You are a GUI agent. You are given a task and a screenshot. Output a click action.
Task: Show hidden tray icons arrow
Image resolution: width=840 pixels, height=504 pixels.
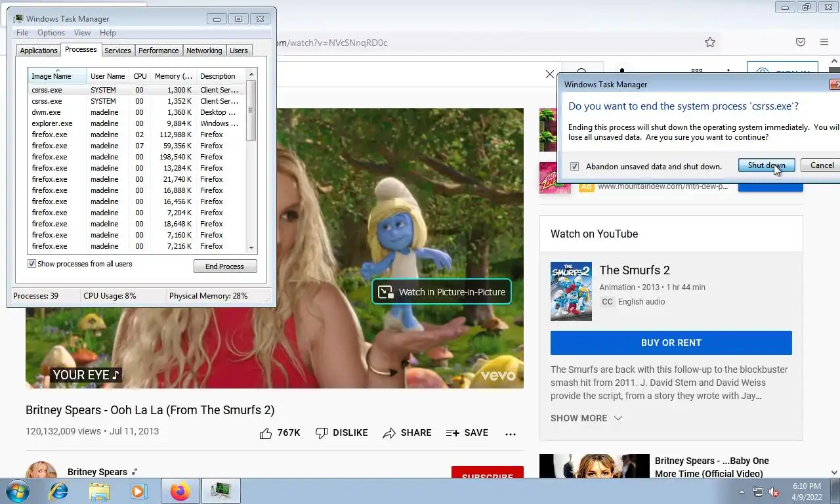(742, 492)
